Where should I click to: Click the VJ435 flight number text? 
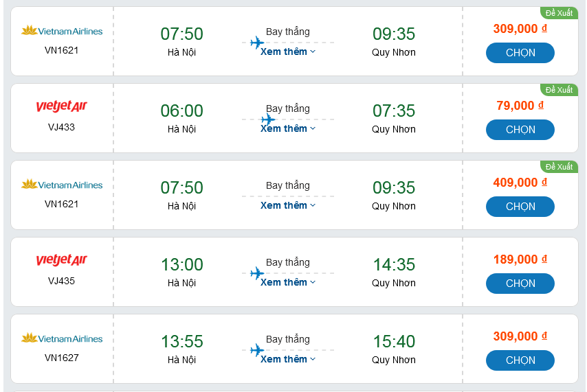62,281
